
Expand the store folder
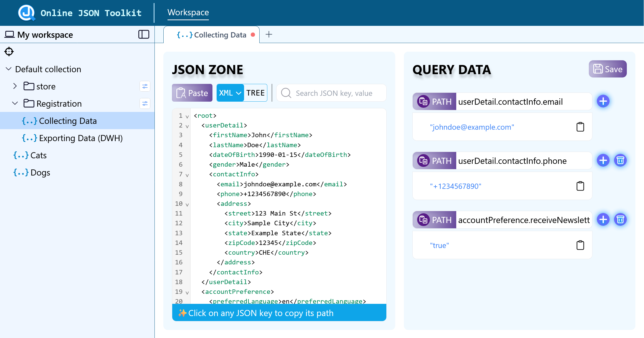point(15,86)
